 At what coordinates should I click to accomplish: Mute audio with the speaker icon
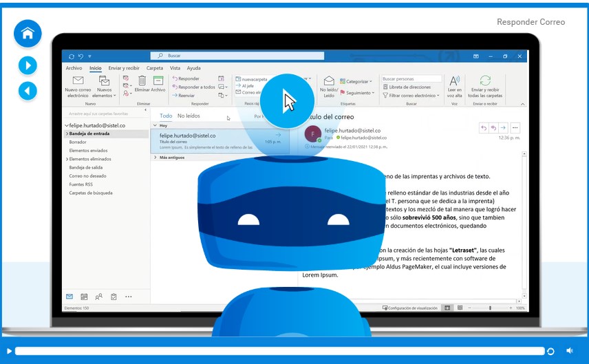pyautogui.click(x=570, y=351)
